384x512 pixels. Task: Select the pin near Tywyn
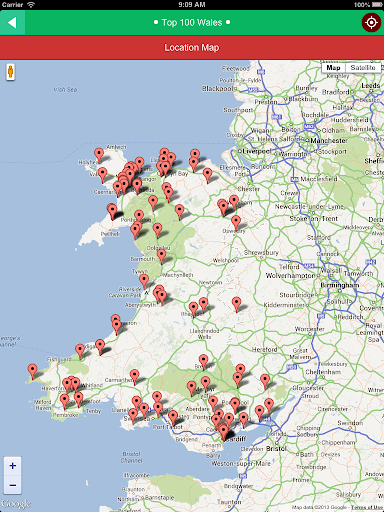[144, 281]
